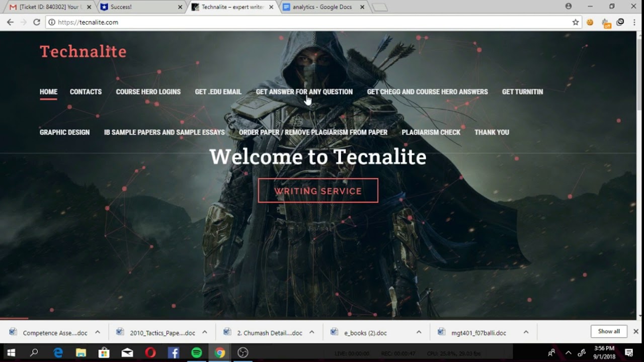Open GET .EDU EMAIL page
This screenshot has height=362, width=644.
[x=218, y=92]
